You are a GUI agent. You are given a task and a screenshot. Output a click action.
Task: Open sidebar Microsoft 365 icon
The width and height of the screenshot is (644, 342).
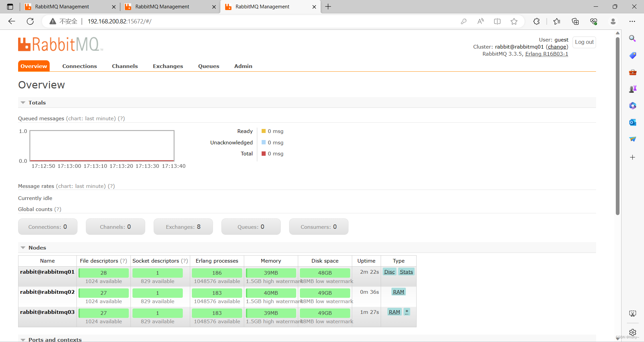coord(633,106)
